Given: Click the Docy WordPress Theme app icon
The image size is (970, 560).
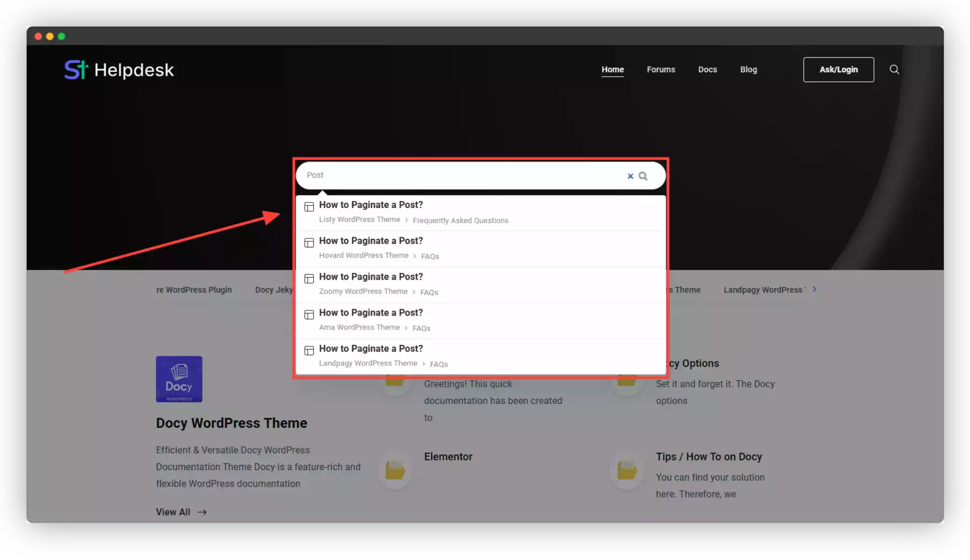Looking at the screenshot, I should (x=179, y=379).
